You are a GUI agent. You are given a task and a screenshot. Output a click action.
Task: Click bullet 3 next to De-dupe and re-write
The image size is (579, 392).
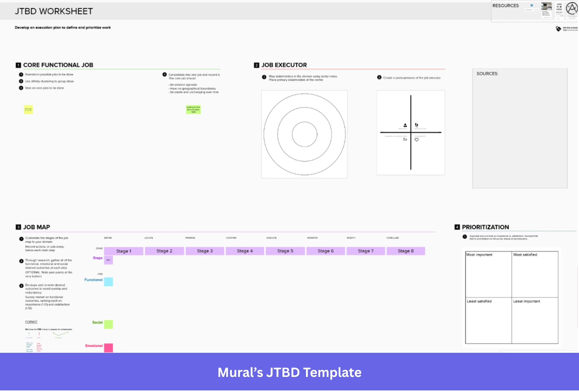21,286
